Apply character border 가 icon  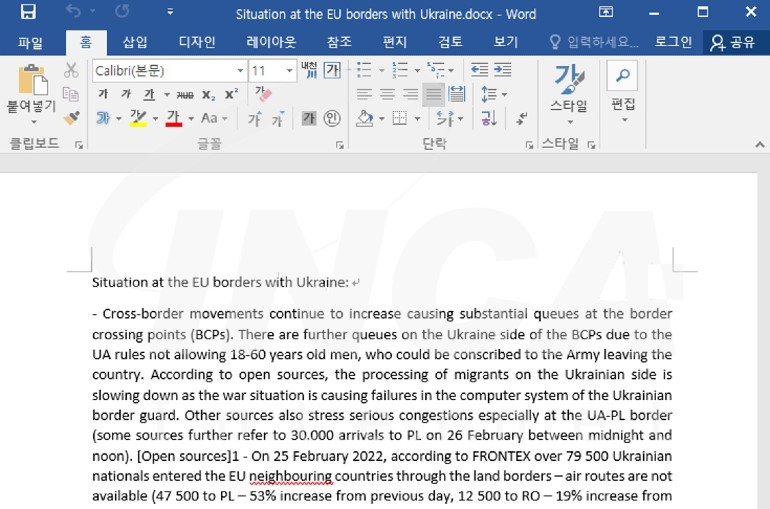point(332,70)
